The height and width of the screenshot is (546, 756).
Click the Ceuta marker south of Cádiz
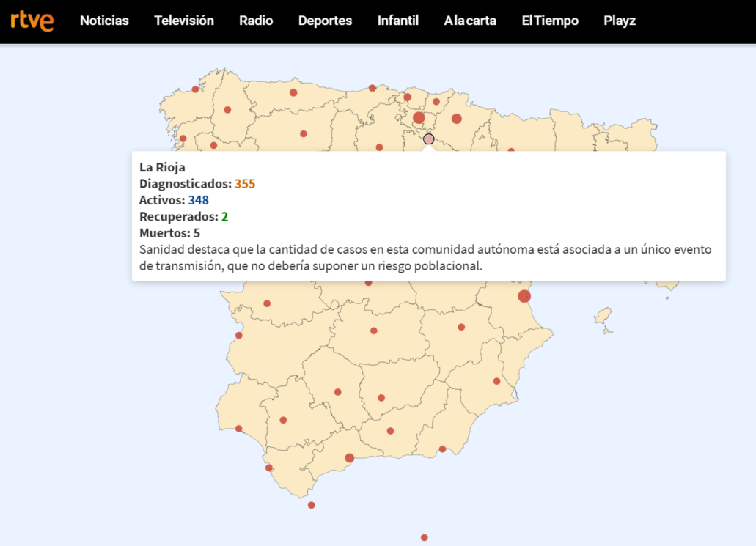312,505
